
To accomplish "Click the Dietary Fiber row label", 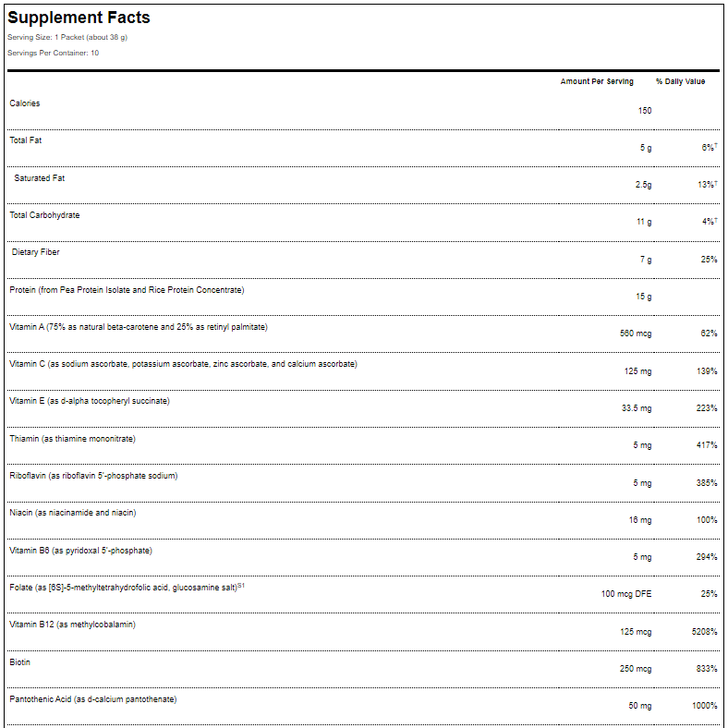I will 36,252.
